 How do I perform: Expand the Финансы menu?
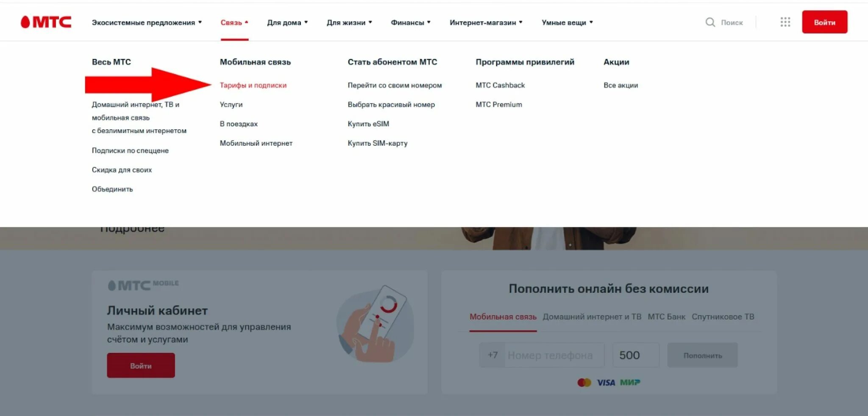[x=411, y=22]
